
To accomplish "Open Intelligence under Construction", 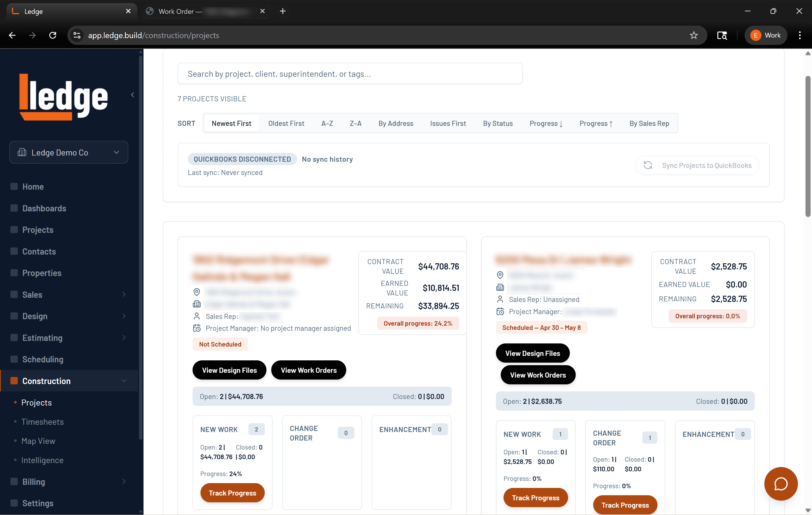I will 42,460.
